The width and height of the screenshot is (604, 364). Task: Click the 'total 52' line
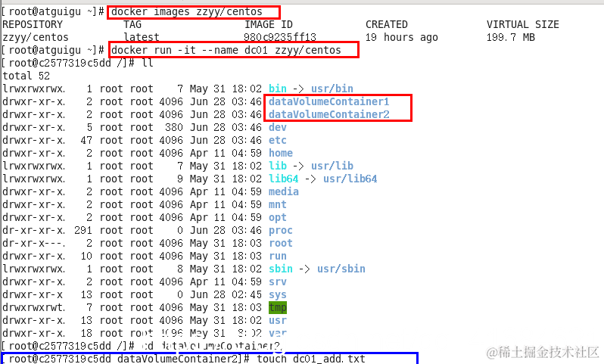click(x=26, y=76)
